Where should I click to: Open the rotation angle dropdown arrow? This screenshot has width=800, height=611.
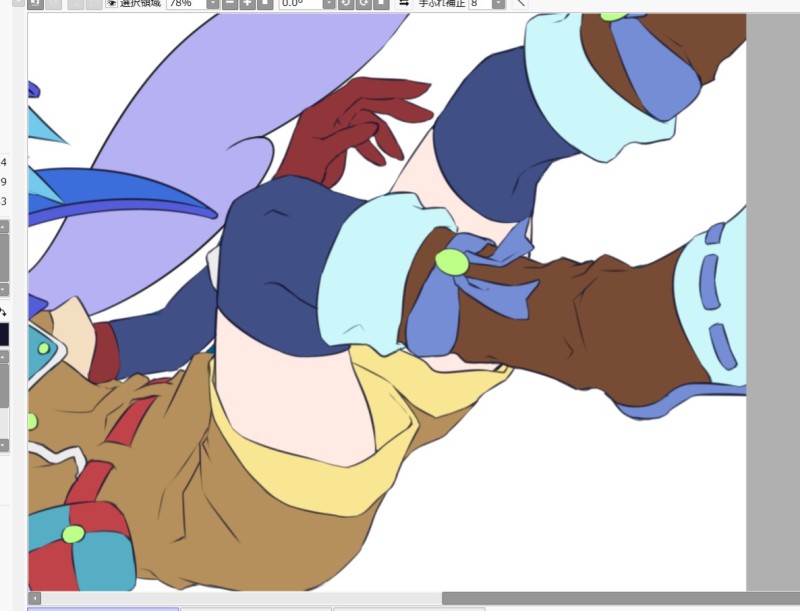[x=329, y=4]
